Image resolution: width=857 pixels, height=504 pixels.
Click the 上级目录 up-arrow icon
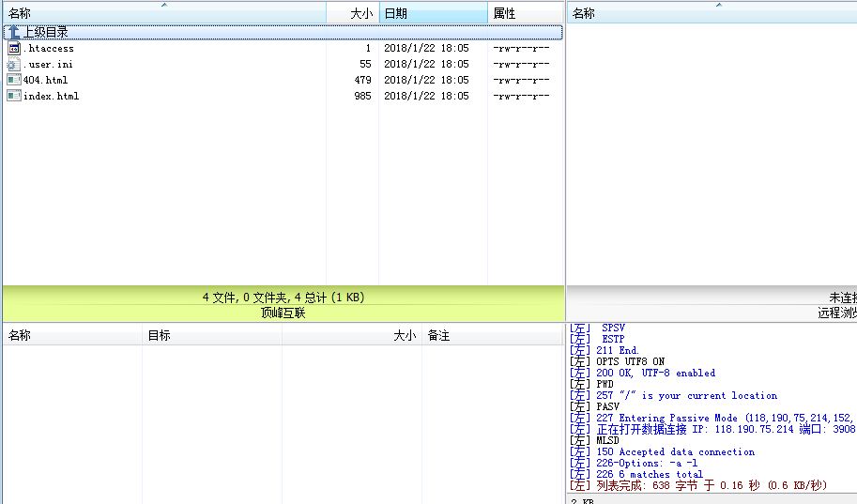(13, 32)
